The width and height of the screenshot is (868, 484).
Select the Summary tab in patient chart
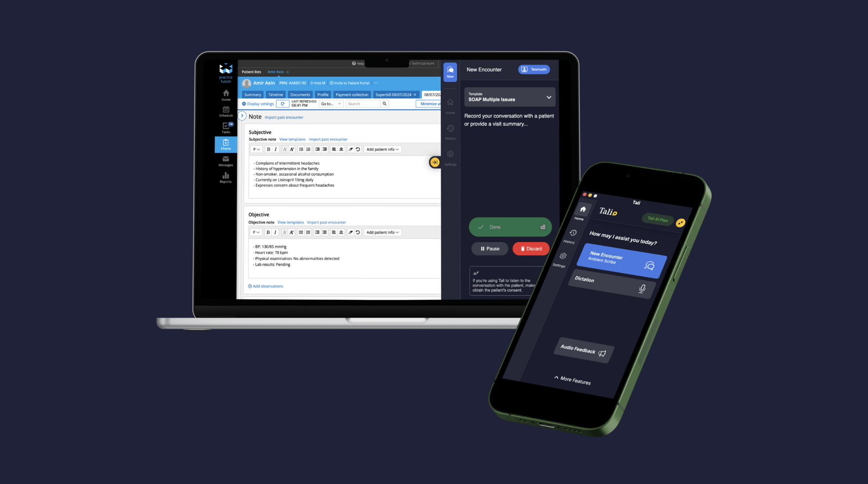click(x=252, y=94)
